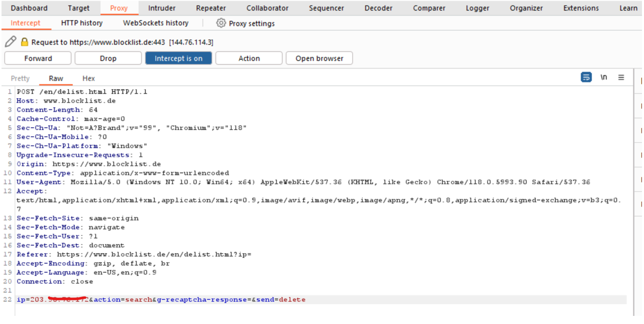644x324 pixels.
Task: Open the WebSockets history view
Action: [x=155, y=23]
